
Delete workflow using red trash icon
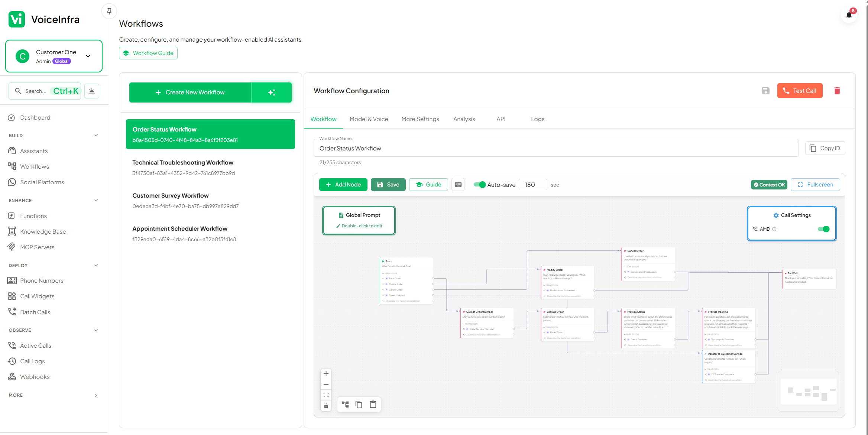[837, 91]
